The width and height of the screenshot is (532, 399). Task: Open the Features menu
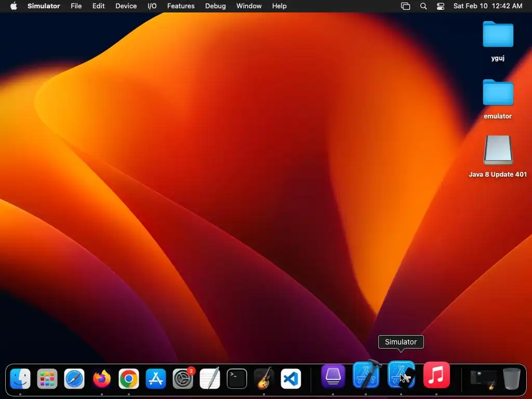click(181, 6)
